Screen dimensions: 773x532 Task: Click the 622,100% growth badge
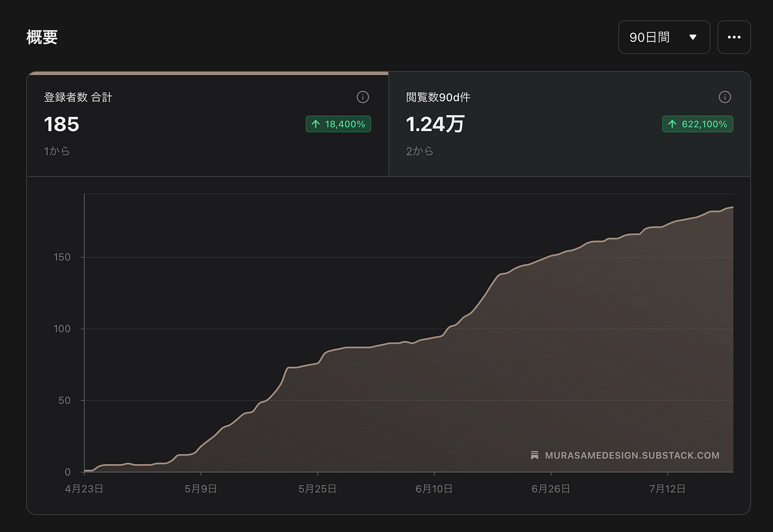698,124
